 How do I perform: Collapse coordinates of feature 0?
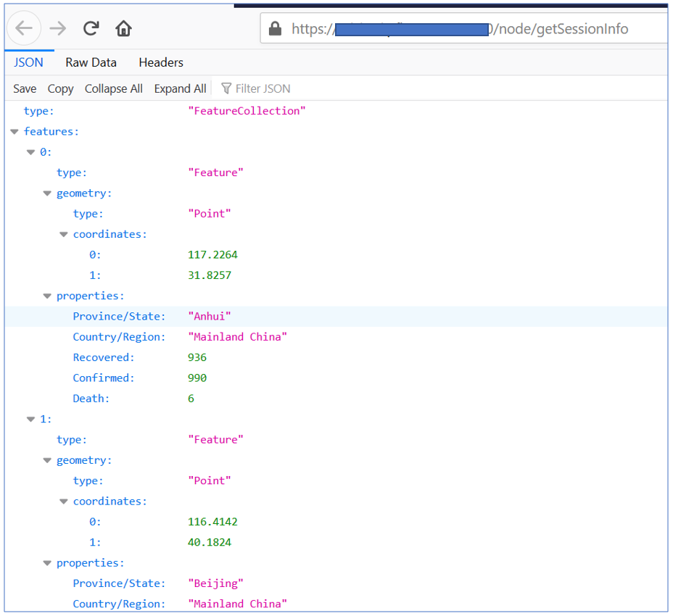pos(64,235)
